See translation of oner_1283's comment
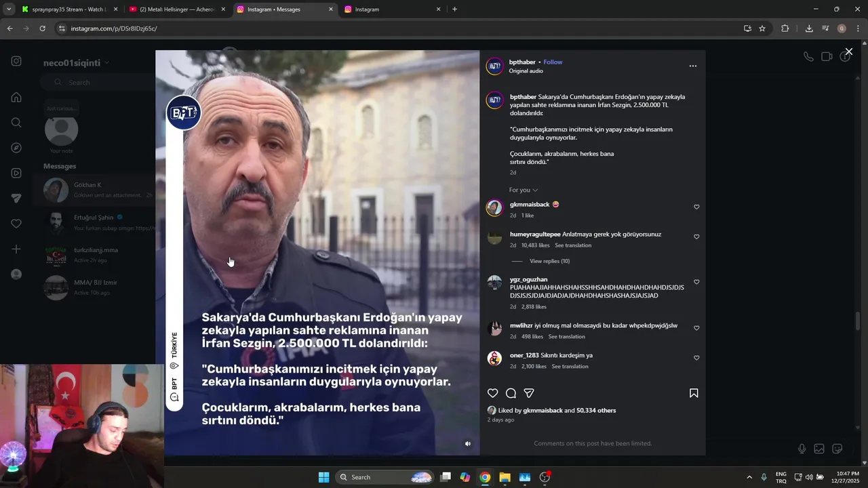This screenshot has height=488, width=868. 570,367
